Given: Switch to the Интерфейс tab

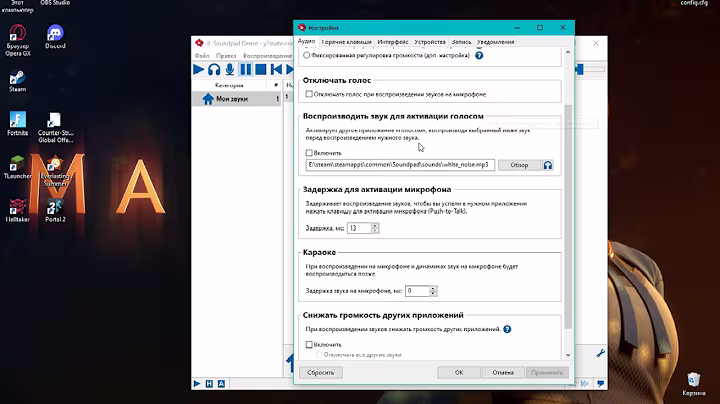Looking at the screenshot, I should coord(393,42).
